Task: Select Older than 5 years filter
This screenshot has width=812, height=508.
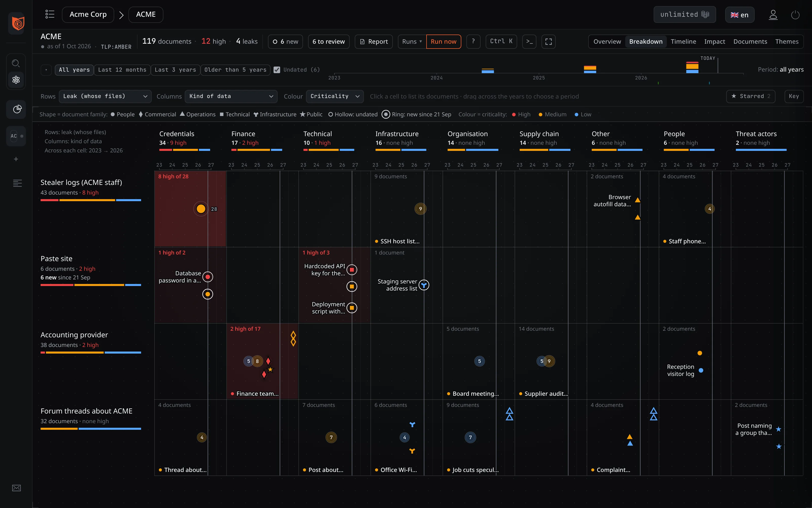Action: (235, 70)
